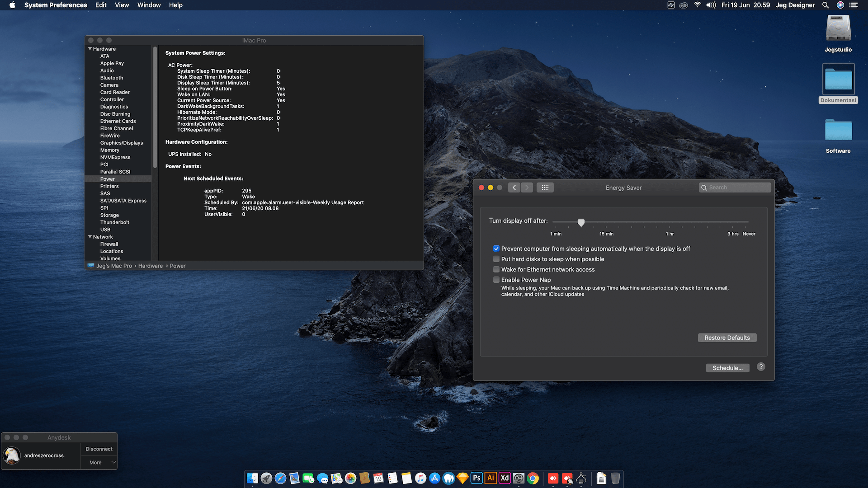Image resolution: width=868 pixels, height=488 pixels.
Task: Enable Put hard disks to sleep
Action: tap(496, 259)
